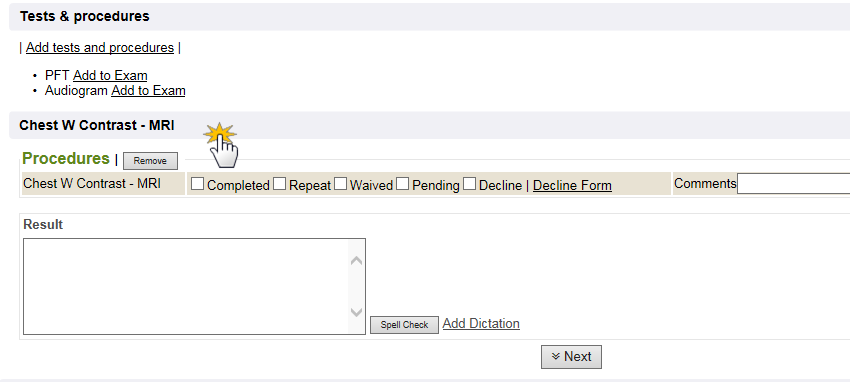The height and width of the screenshot is (382, 850).
Task: Open the Add tests and procedures link
Action: (x=100, y=48)
